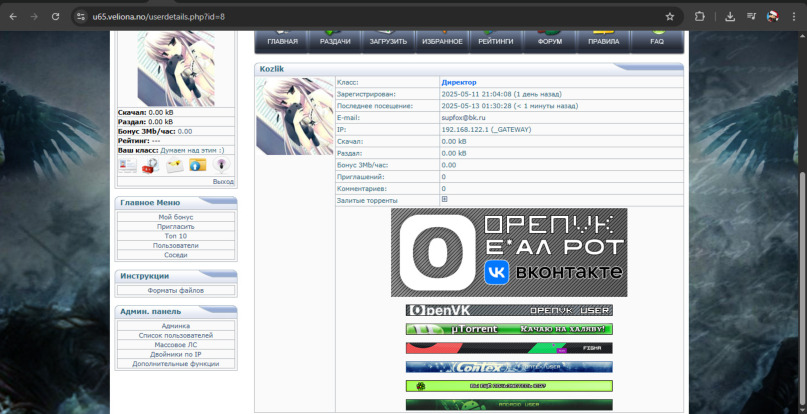The width and height of the screenshot is (807, 414).
Task: Click the Выход logout link
Action: coord(223,182)
